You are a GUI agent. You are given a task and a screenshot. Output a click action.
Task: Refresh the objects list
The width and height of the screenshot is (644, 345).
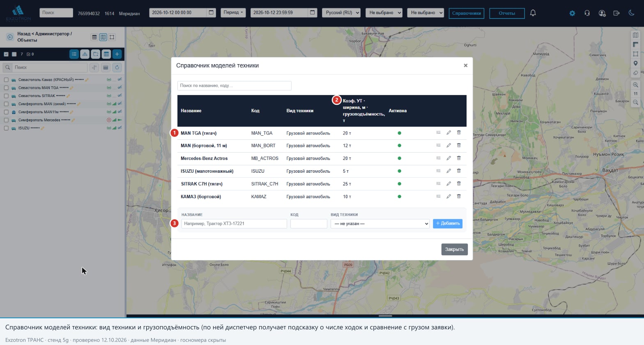tap(117, 67)
